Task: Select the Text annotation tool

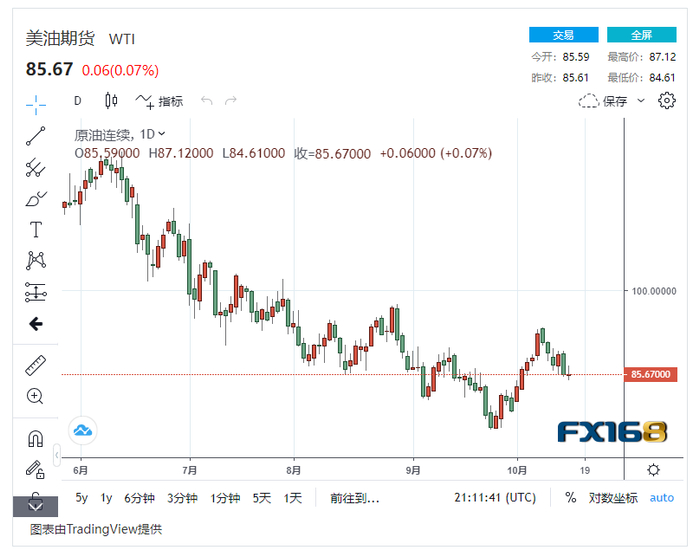Action: [x=36, y=230]
